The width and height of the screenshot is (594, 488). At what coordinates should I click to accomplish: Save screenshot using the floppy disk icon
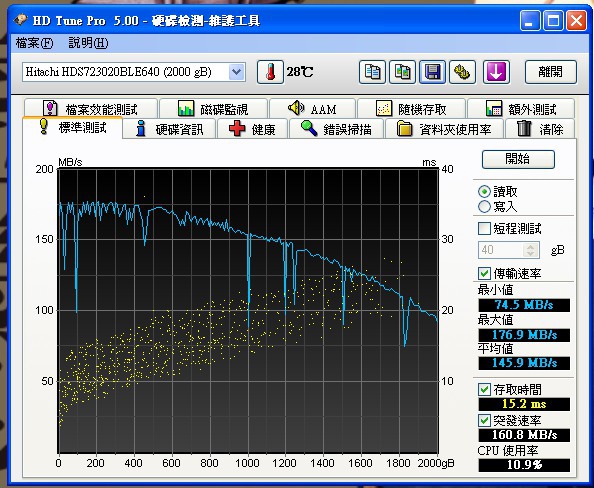(432, 72)
